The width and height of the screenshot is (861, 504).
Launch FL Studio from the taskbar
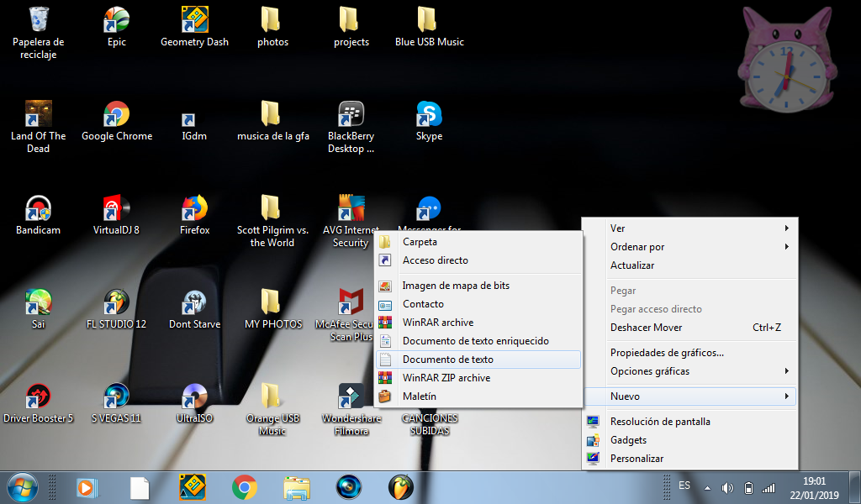401,487
